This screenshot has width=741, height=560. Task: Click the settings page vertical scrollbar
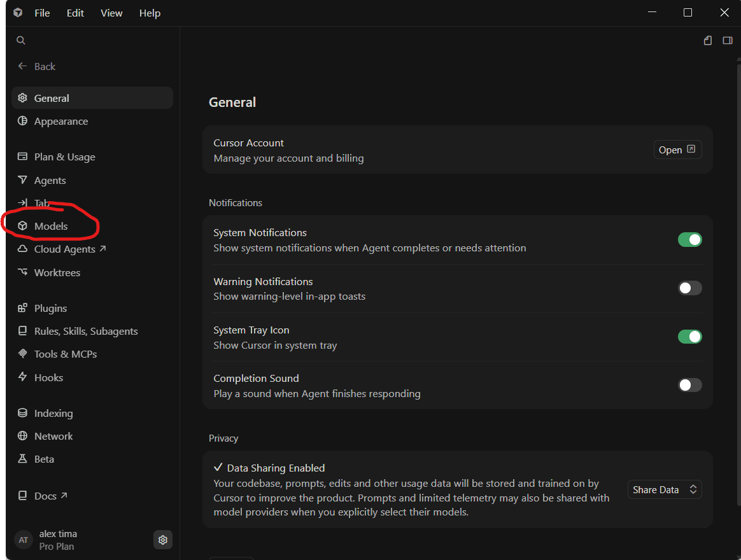coord(738,284)
